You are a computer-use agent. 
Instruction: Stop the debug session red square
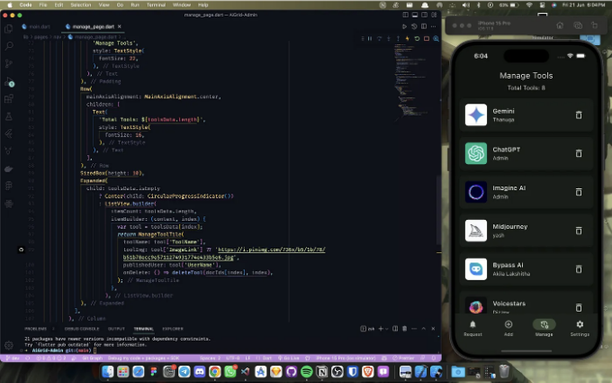tap(427, 39)
